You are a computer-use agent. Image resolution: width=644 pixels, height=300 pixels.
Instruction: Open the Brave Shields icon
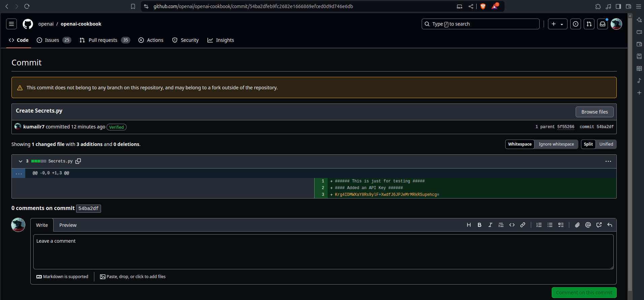483,6
